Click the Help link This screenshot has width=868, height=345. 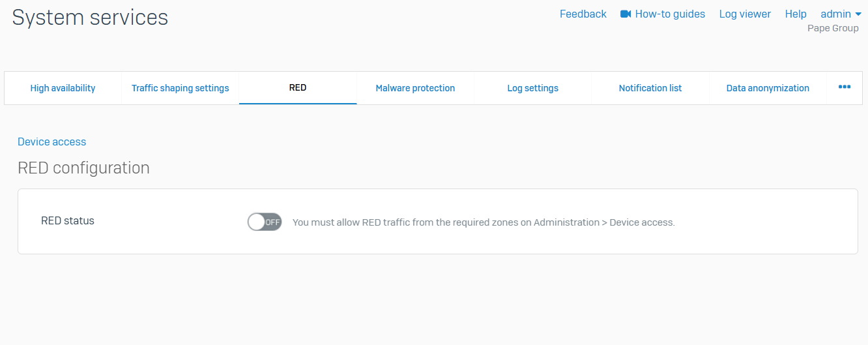coord(796,14)
